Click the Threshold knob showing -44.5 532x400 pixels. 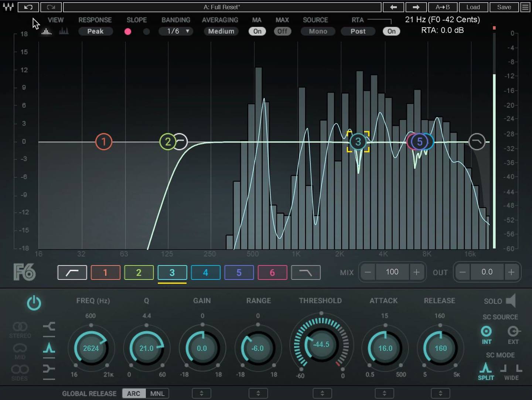click(321, 344)
